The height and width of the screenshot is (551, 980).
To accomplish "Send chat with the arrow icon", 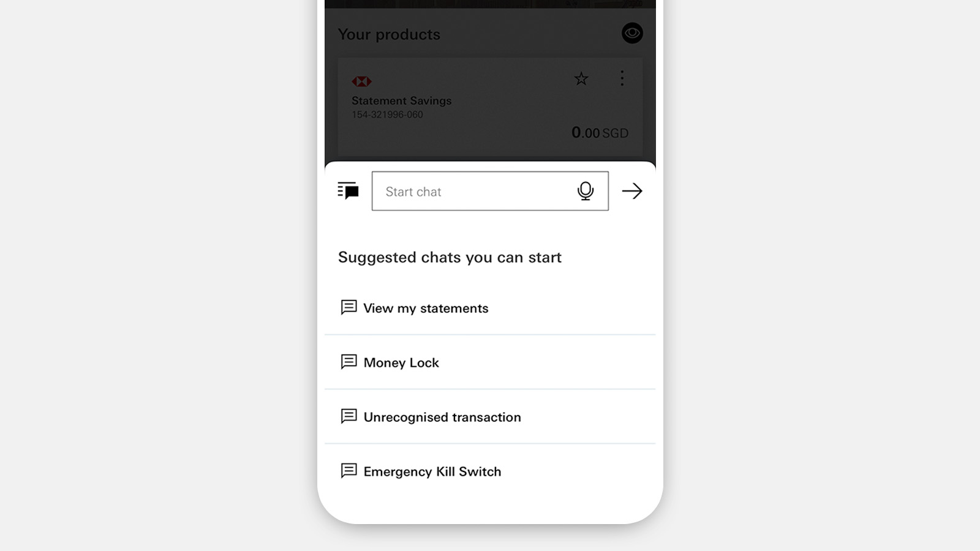I will click(632, 191).
